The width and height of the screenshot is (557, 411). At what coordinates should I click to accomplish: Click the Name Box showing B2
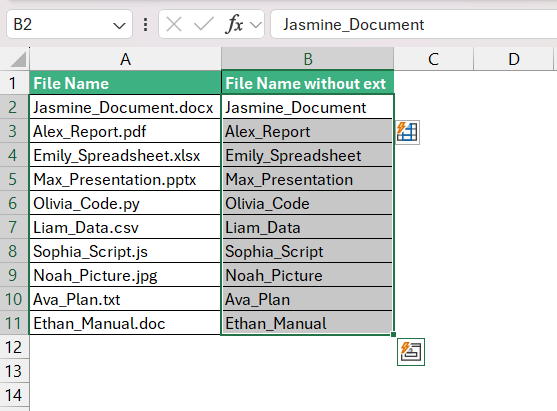69,25
